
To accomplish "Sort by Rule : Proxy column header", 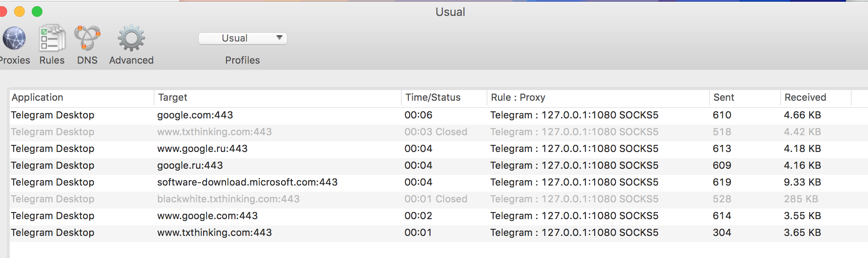I will pos(598,98).
